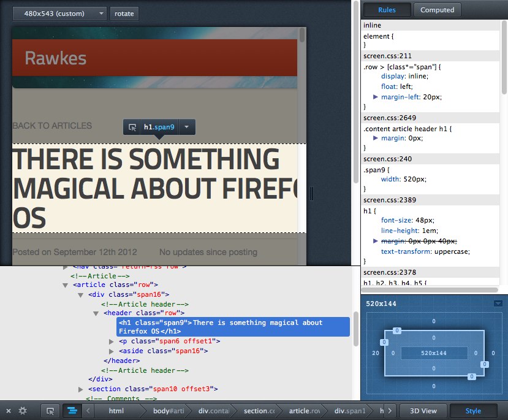Click the BACK TO ARTICLES link in the page

pos(52,126)
